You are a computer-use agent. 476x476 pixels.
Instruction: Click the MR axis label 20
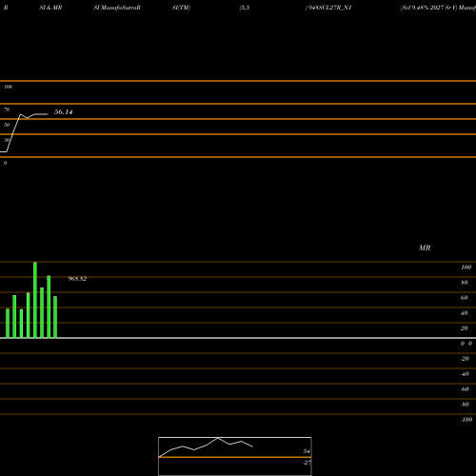[x=465, y=328]
